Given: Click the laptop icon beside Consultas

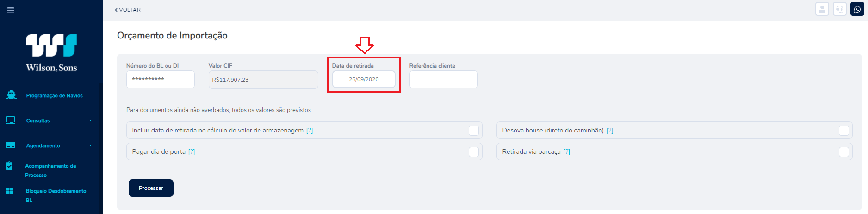Looking at the screenshot, I should click(x=11, y=120).
